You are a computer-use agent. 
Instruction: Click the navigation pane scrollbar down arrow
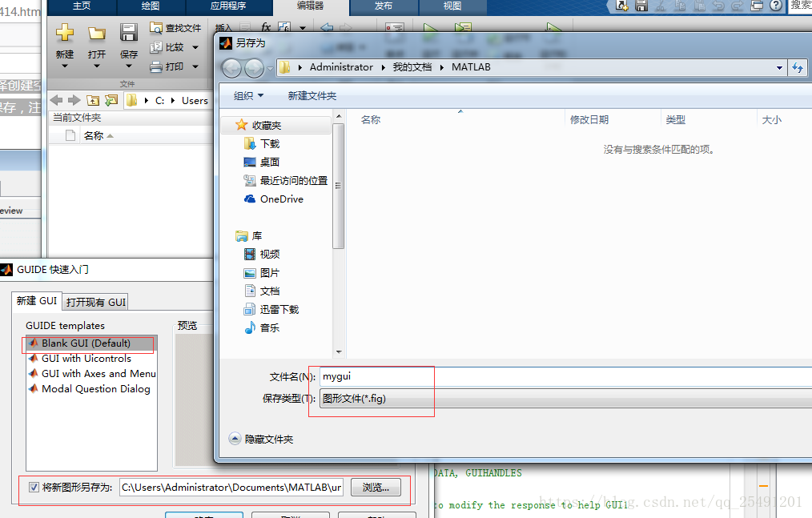point(339,352)
